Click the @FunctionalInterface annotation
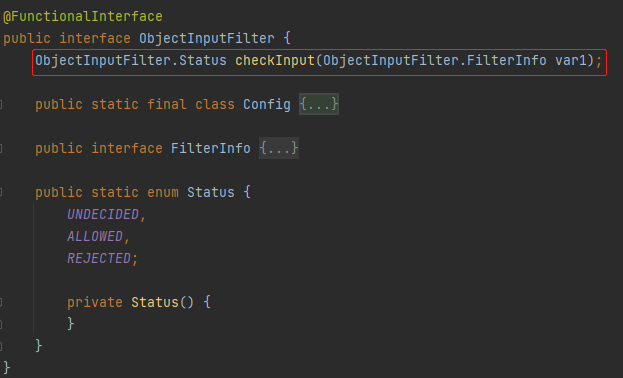The width and height of the screenshot is (623, 378). click(83, 16)
